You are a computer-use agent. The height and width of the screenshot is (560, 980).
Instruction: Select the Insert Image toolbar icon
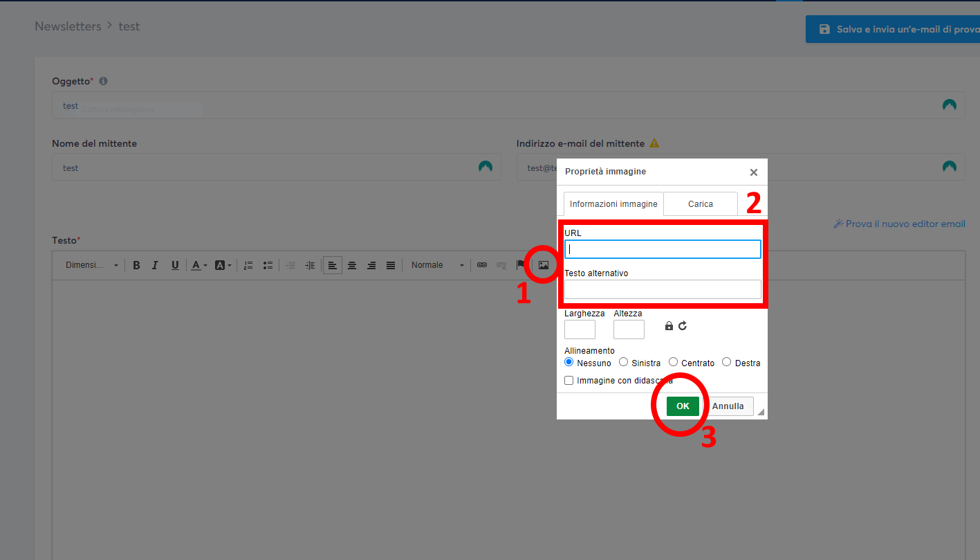544,264
